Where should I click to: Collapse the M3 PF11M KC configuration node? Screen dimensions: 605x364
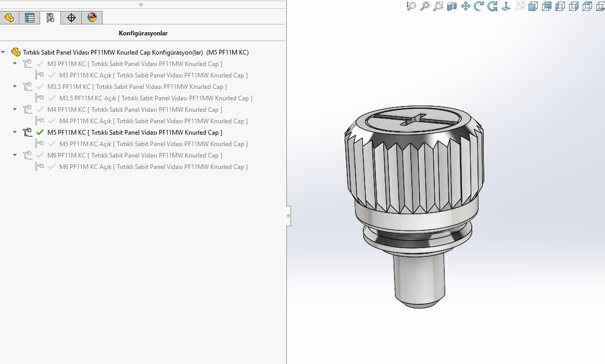point(15,63)
